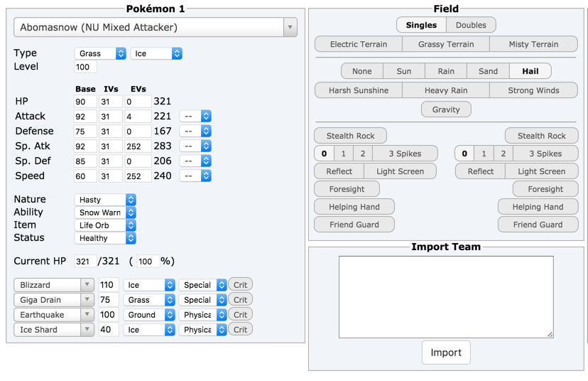Screen dimensions: 588x381
Task: Toggle Crit for Blizzard
Action: pos(240,285)
